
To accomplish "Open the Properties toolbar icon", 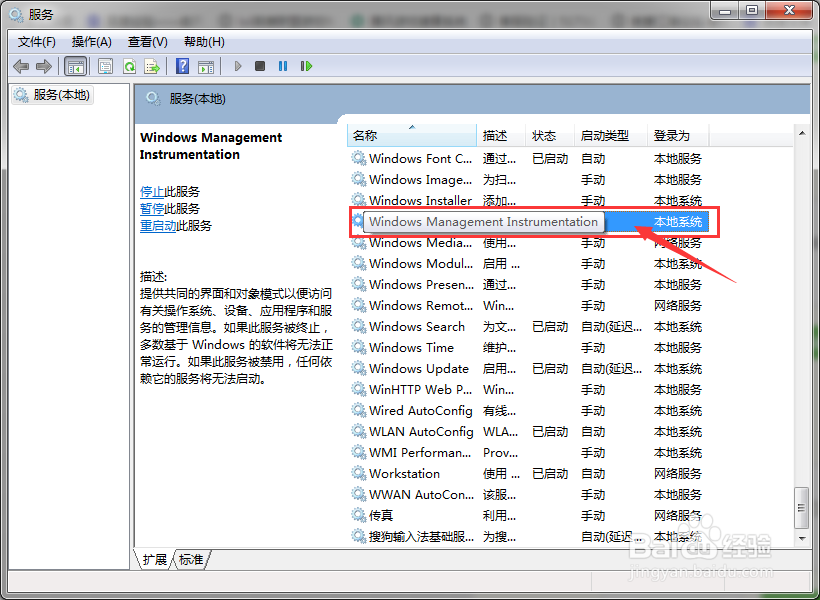I will point(106,66).
